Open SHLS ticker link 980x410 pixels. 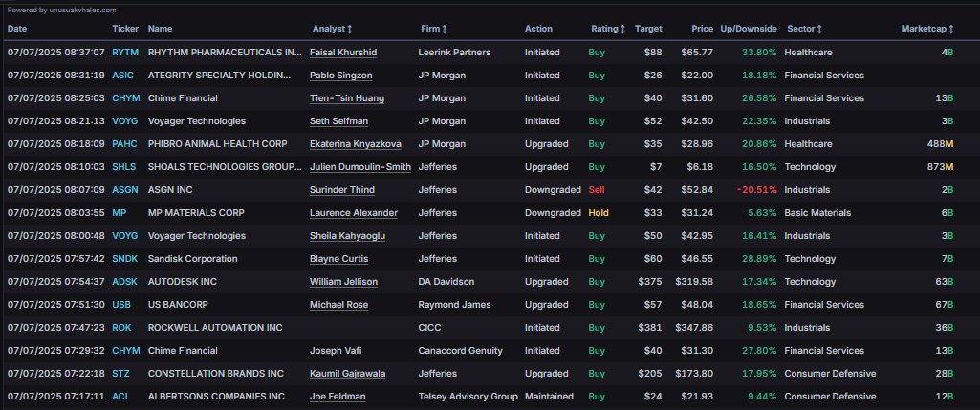click(124, 167)
